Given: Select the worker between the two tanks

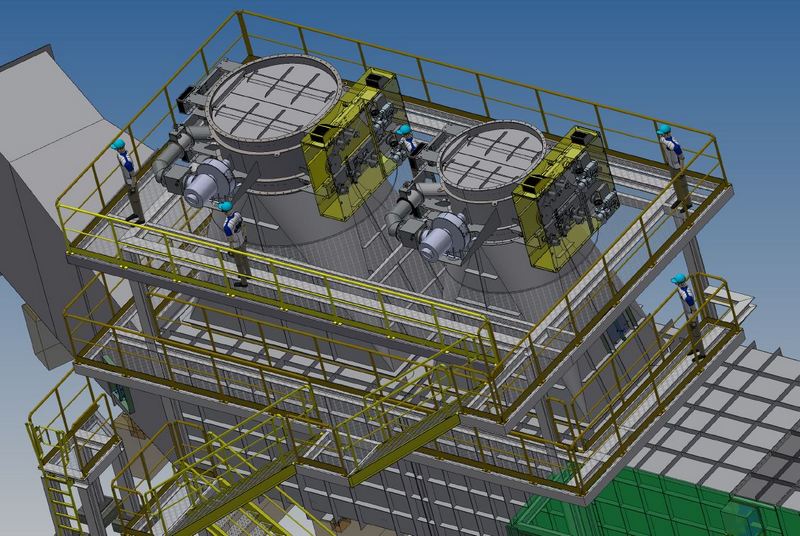Looking at the screenshot, I should tap(406, 150).
